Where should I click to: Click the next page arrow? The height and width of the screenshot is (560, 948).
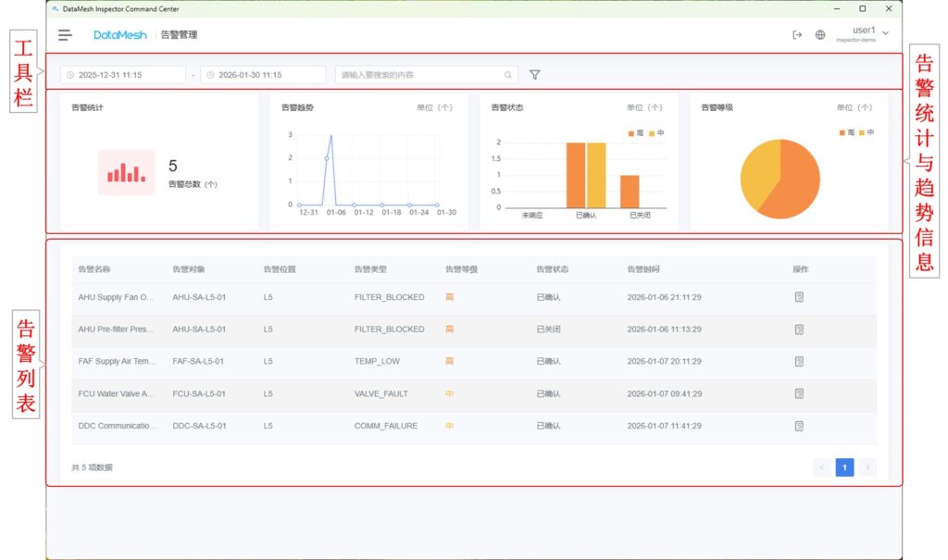click(x=867, y=467)
